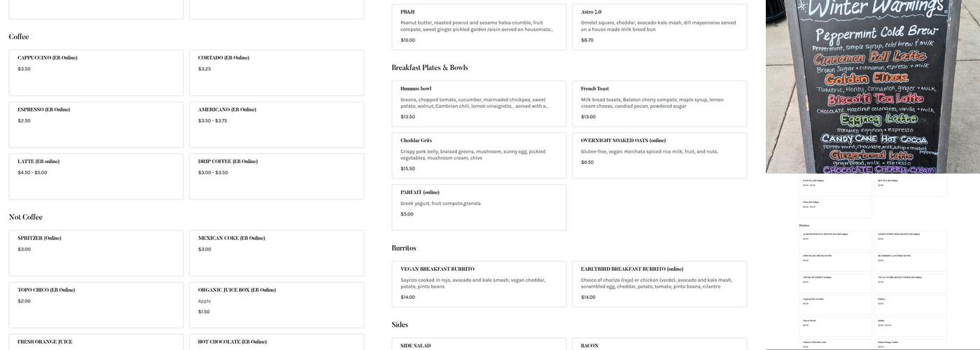Image resolution: width=980 pixels, height=350 pixels.
Task: Open the Parfait menu item
Action: [479, 207]
